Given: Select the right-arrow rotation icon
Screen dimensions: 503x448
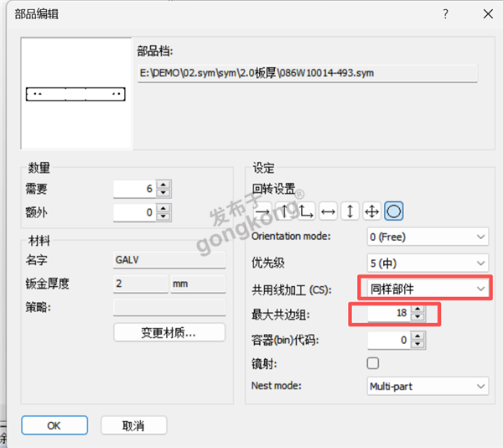Looking at the screenshot, I should coord(262,210).
